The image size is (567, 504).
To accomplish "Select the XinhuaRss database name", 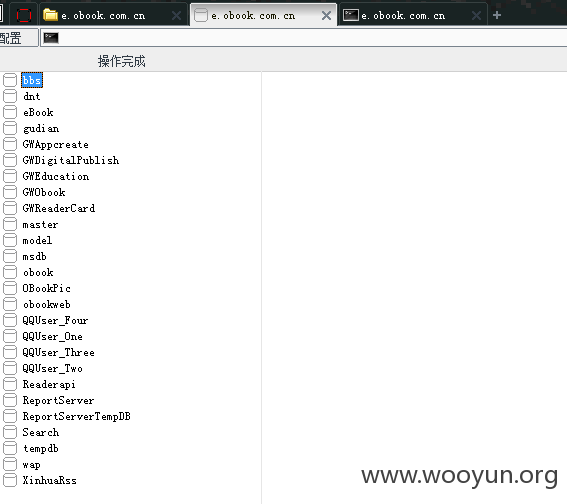I will (x=50, y=480).
